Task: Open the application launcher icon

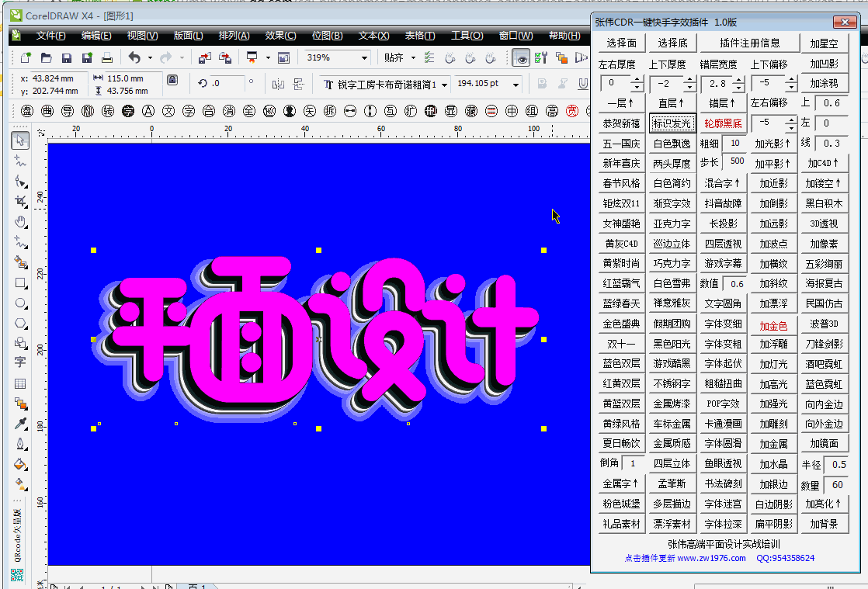Action: coord(252,57)
